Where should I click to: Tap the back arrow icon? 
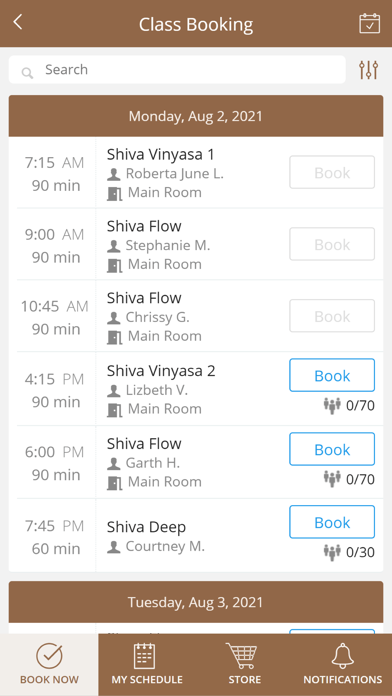[18, 22]
